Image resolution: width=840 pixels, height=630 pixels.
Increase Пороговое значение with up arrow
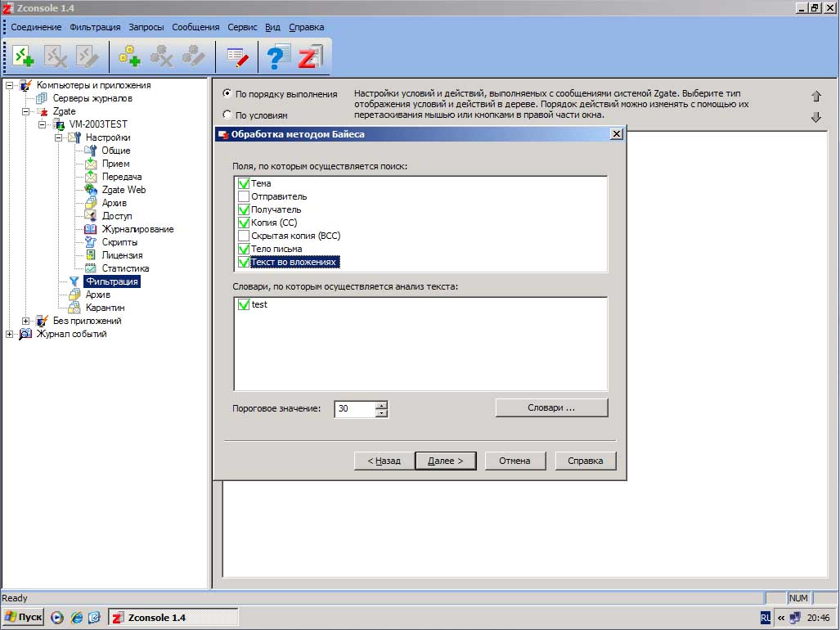point(381,405)
